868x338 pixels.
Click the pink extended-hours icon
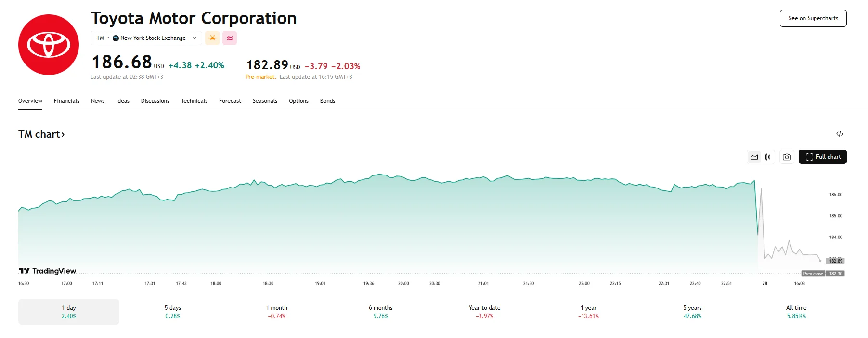click(x=230, y=38)
